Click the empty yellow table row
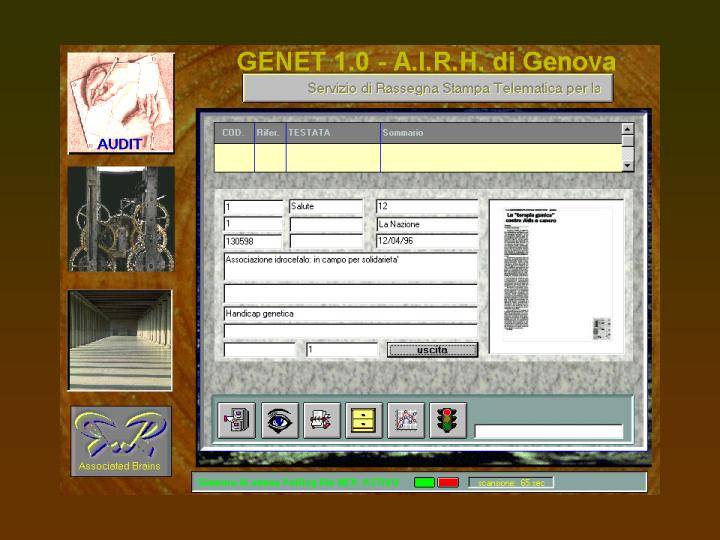Viewport: 720px width, 540px height. click(418, 158)
